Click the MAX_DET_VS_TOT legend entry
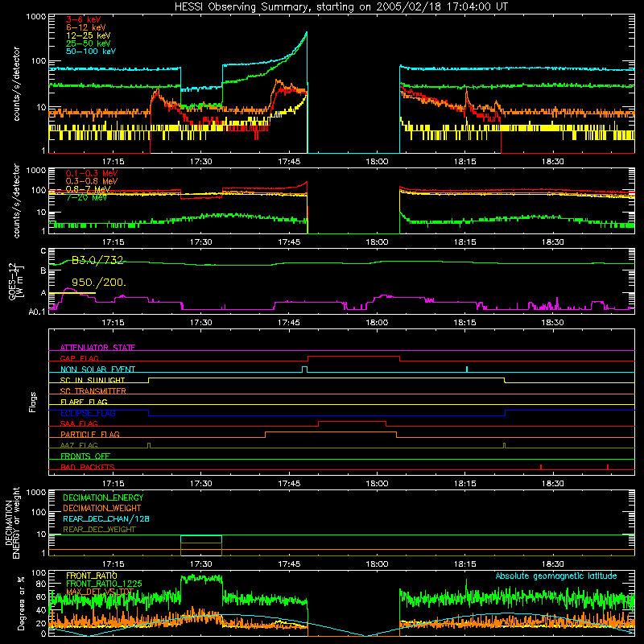 coord(100,592)
